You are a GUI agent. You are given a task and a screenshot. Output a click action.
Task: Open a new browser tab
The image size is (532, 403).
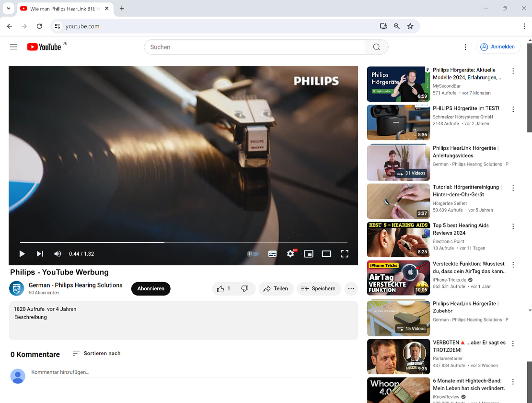coord(122,9)
